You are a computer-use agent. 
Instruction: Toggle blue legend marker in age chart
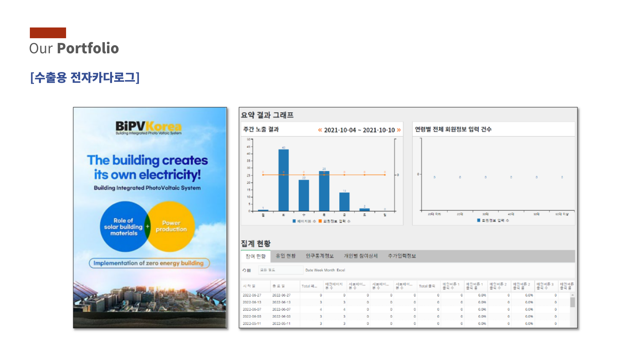pyautogui.click(x=479, y=220)
